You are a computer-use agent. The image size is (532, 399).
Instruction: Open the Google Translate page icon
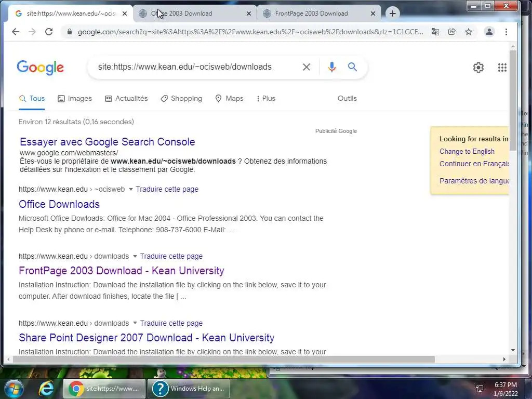click(x=435, y=32)
